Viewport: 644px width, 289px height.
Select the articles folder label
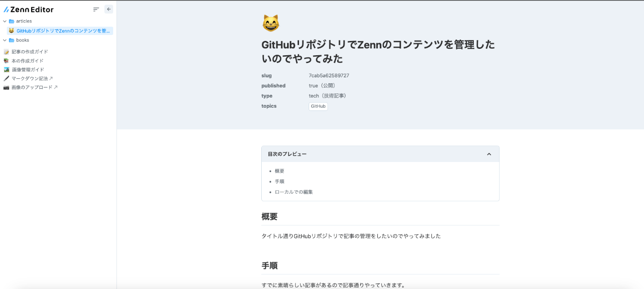(x=24, y=21)
